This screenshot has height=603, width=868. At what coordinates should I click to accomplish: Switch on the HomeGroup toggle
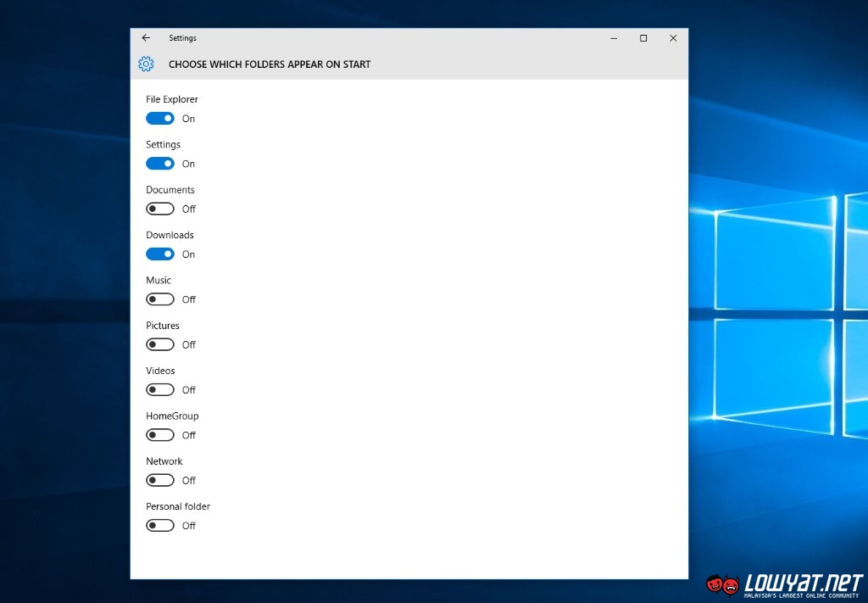pos(160,435)
